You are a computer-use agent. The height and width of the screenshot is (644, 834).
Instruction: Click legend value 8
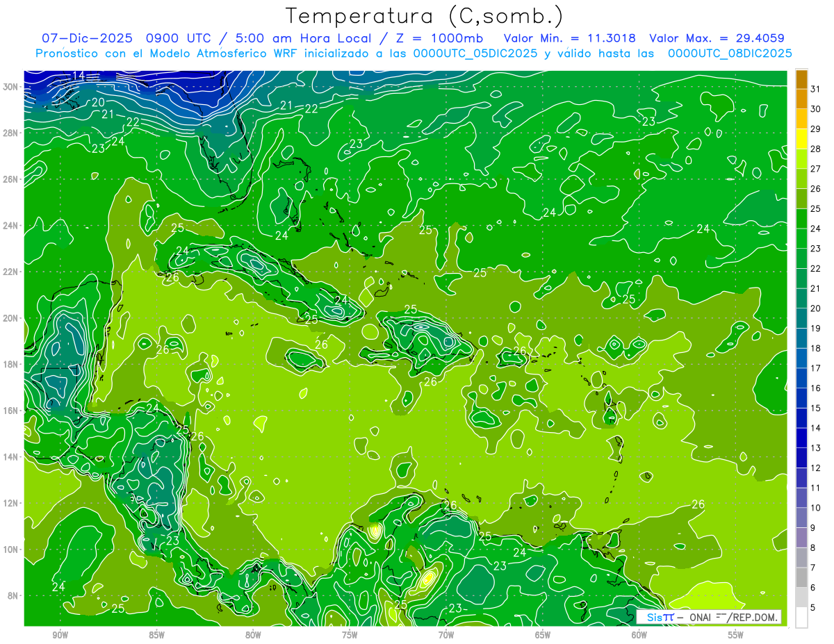pyautogui.click(x=812, y=547)
